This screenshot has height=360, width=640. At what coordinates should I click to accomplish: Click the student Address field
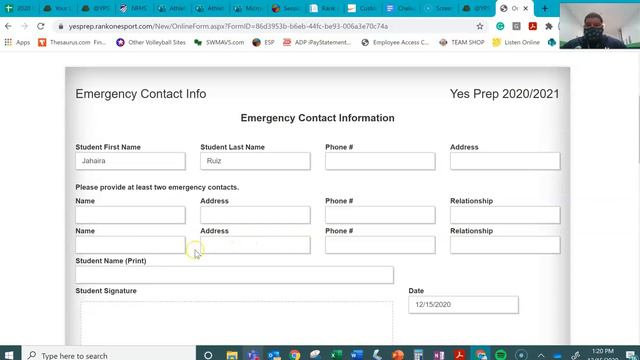pyautogui.click(x=505, y=161)
